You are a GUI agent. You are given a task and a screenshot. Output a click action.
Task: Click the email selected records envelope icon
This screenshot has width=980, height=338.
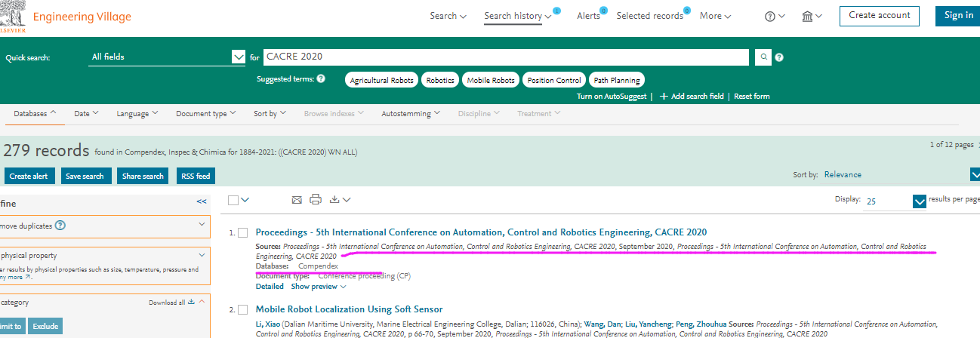(x=297, y=200)
